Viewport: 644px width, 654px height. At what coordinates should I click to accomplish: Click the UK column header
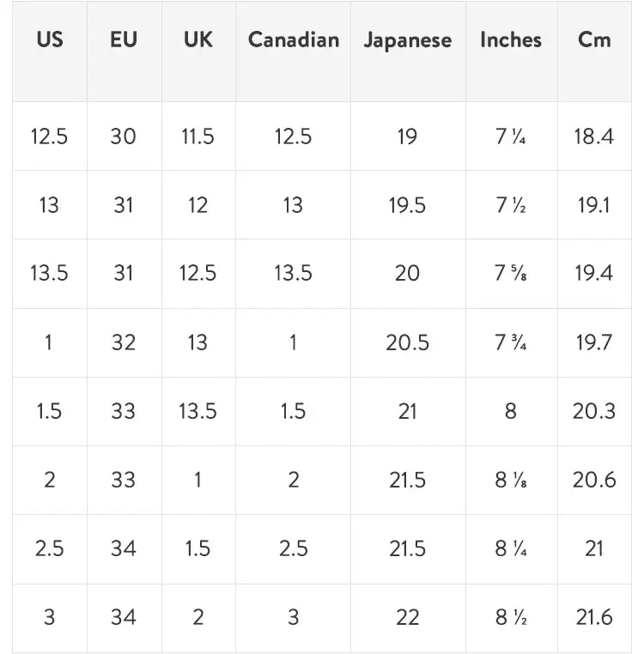[197, 40]
